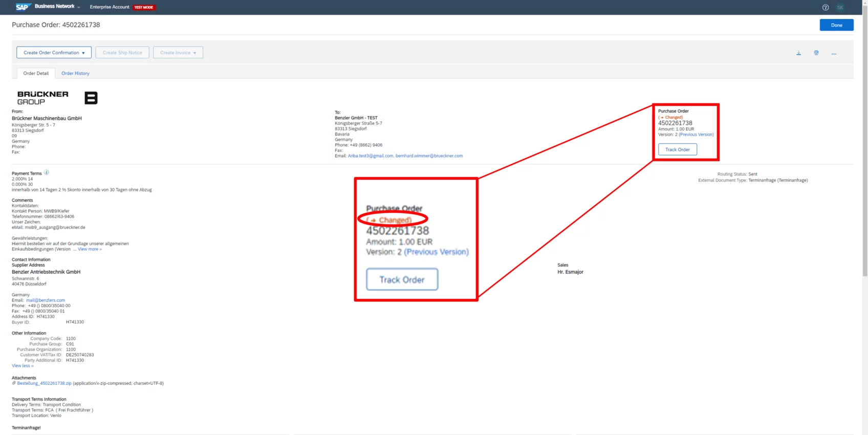Click the mwb9_ausgang@brueckner.de email text
Image resolution: width=868 pixels, height=435 pixels.
click(x=55, y=228)
